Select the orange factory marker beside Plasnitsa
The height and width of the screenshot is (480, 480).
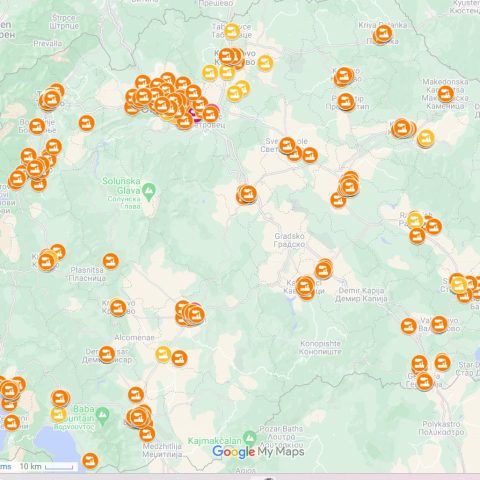111,261
